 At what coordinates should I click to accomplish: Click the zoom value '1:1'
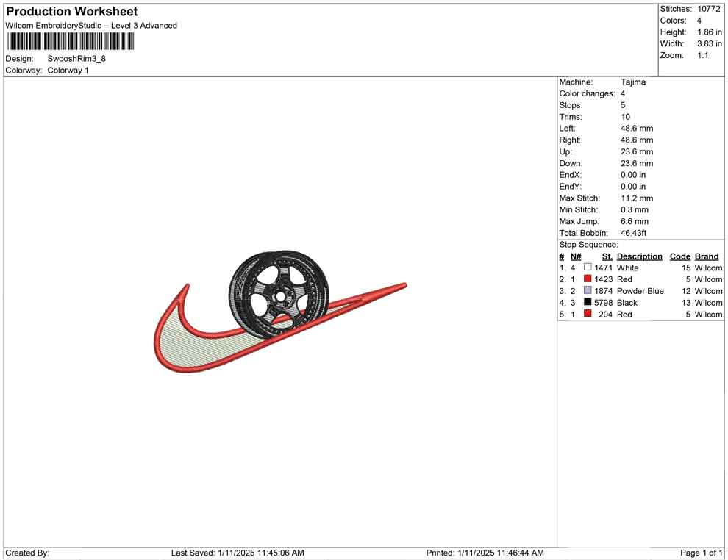coord(703,55)
